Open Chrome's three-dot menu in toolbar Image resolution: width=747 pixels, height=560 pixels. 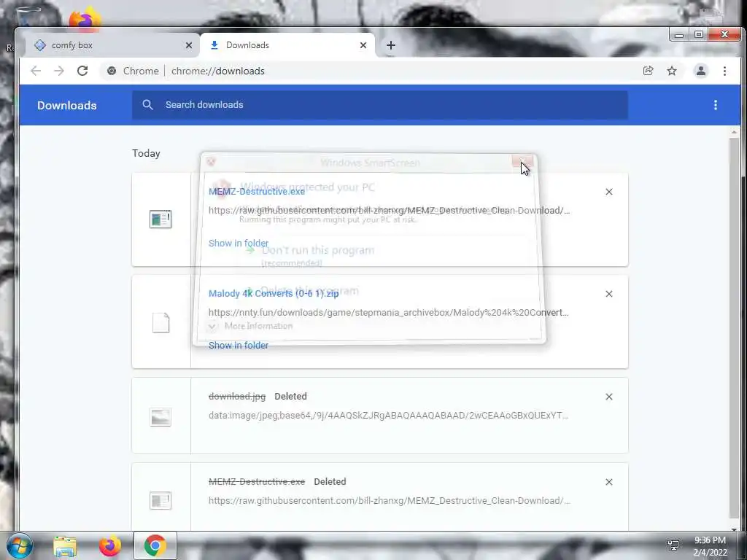point(724,71)
